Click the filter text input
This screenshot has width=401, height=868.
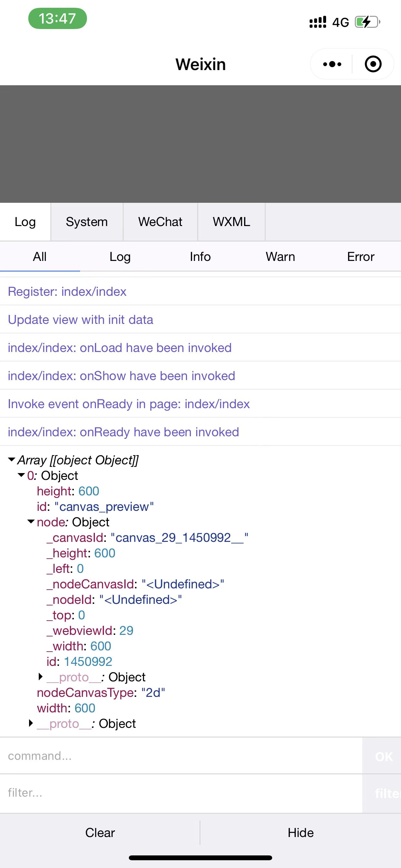181,793
